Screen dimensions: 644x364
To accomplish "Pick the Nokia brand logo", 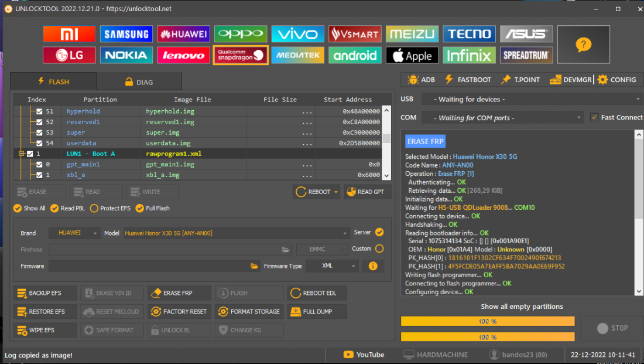I will click(126, 55).
